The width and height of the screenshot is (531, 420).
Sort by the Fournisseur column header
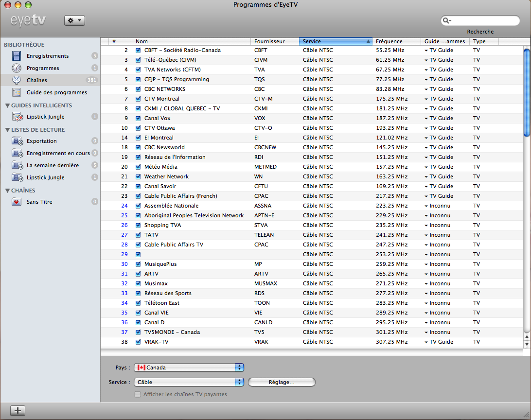pos(275,41)
